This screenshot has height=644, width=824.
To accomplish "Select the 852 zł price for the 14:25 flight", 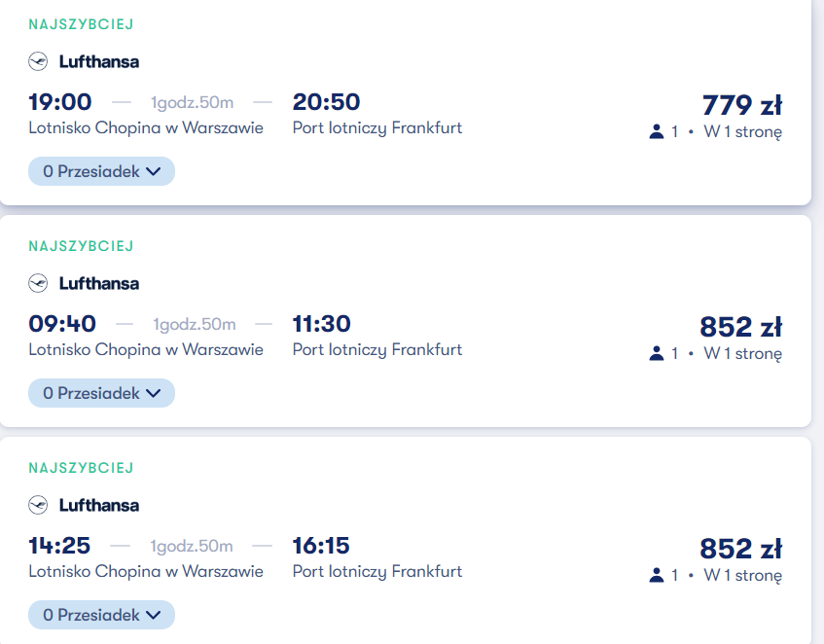I will click(741, 549).
